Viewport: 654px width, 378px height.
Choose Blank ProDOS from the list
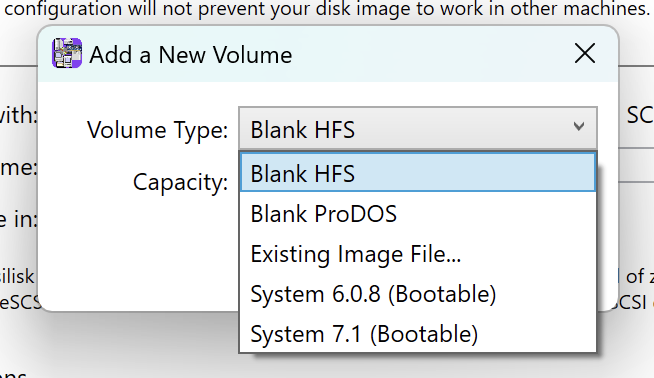coord(418,214)
